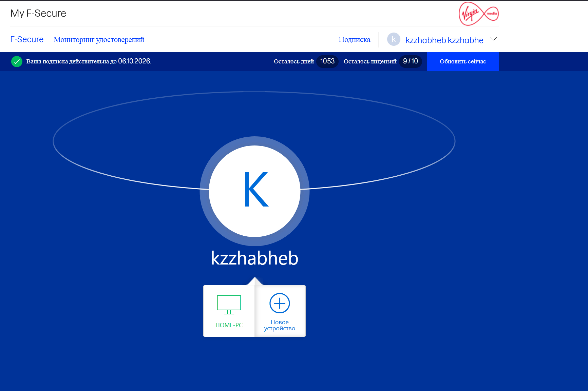Click the Virgin Media logo
This screenshot has height=391, width=588.
pos(478,14)
